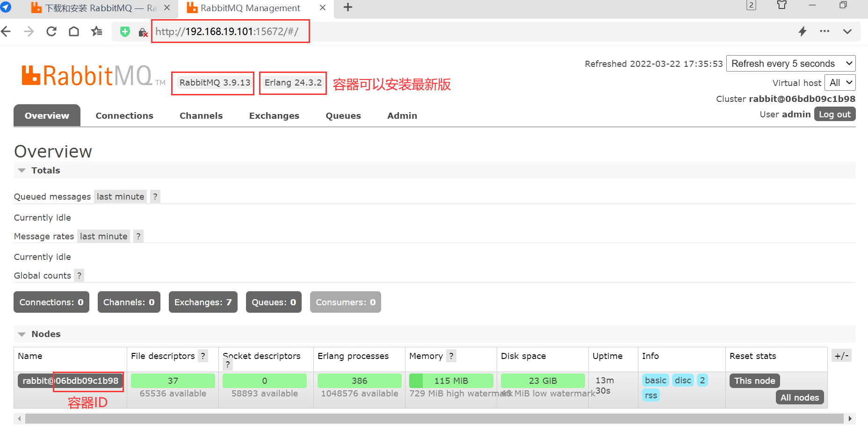Open help for Socket descriptors column
868x431 pixels.
point(228,365)
